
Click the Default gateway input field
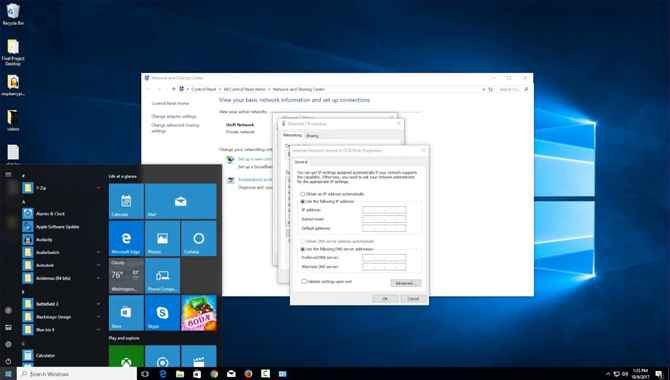[x=384, y=228]
